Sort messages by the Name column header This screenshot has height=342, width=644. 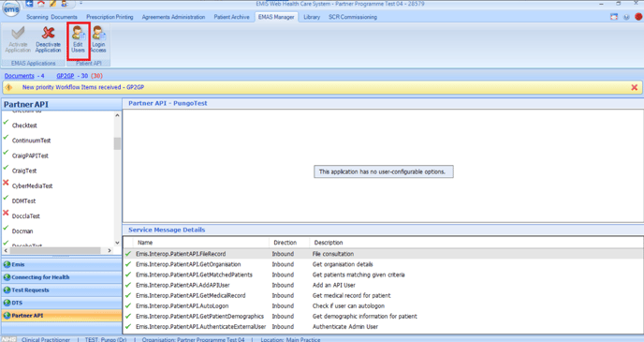(201, 243)
